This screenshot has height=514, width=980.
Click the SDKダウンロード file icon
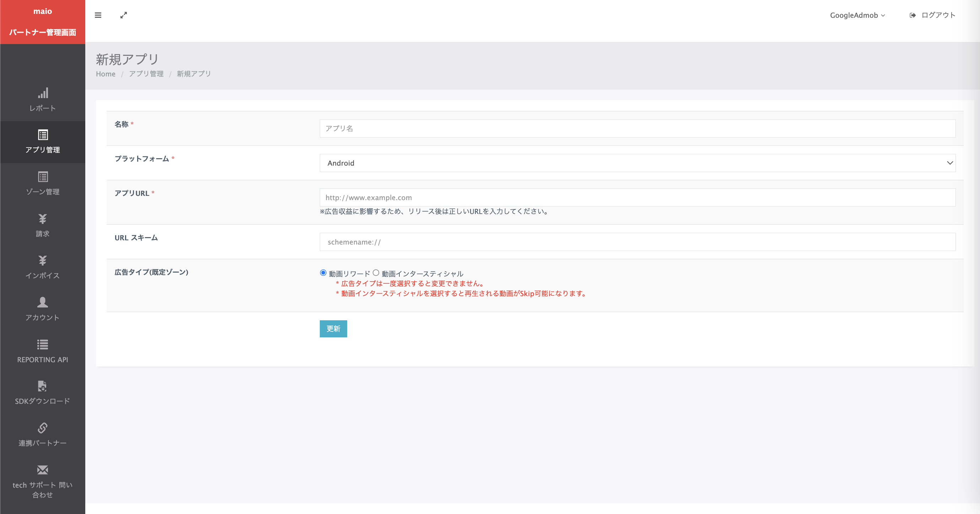(43, 386)
